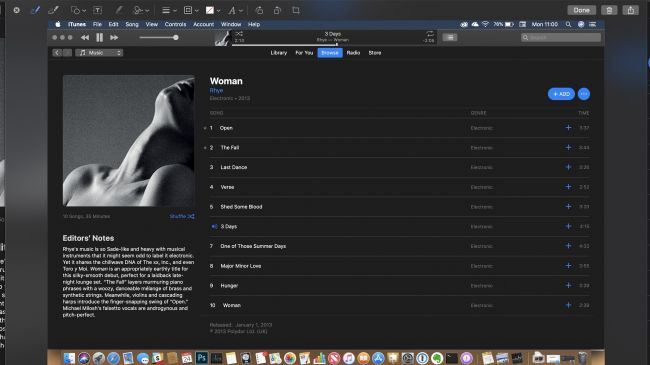Click the Rewind previous track button
Viewport: 650px width, 365px height.
click(x=85, y=37)
